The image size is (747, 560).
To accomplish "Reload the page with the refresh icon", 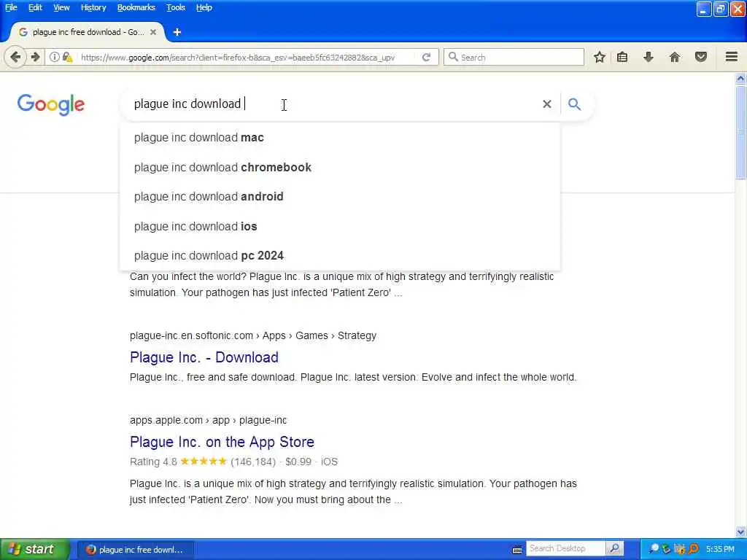I will (426, 57).
